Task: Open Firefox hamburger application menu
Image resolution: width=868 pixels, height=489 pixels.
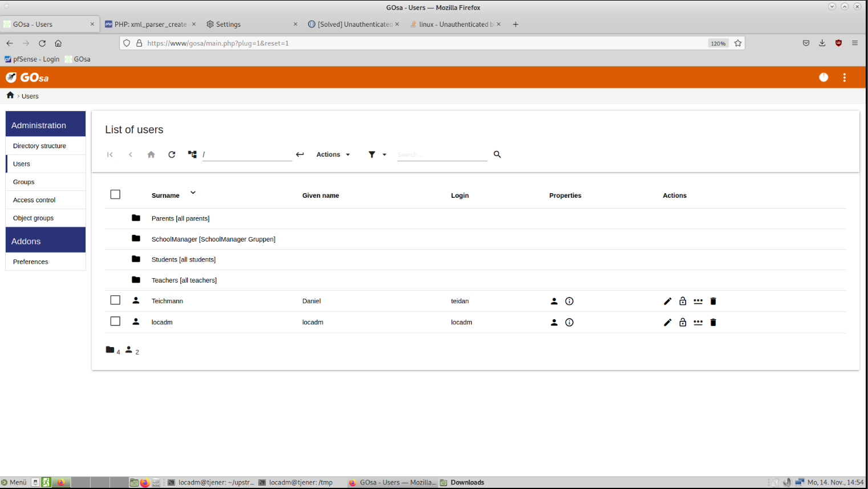Action: [x=854, y=43]
